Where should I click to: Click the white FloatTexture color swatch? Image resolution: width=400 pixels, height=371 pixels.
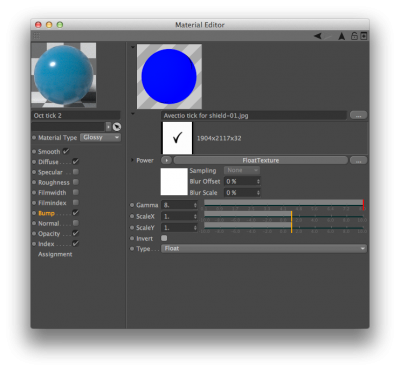pos(174,181)
